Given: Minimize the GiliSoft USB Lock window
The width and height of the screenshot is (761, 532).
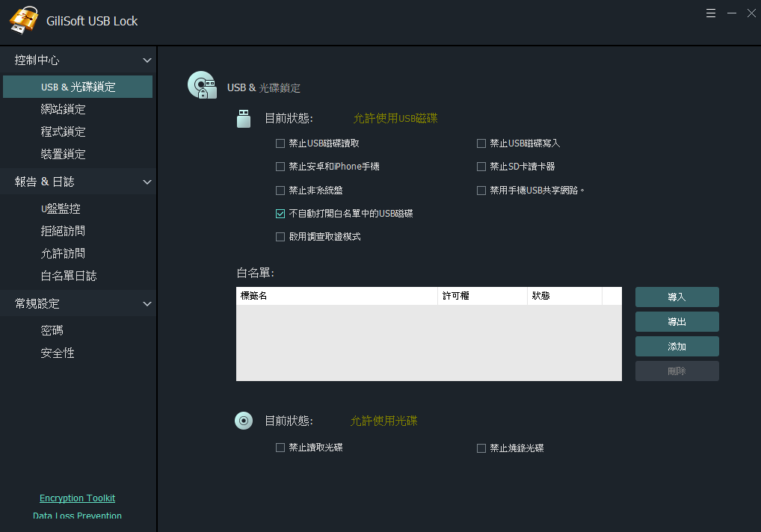Looking at the screenshot, I should [x=732, y=13].
